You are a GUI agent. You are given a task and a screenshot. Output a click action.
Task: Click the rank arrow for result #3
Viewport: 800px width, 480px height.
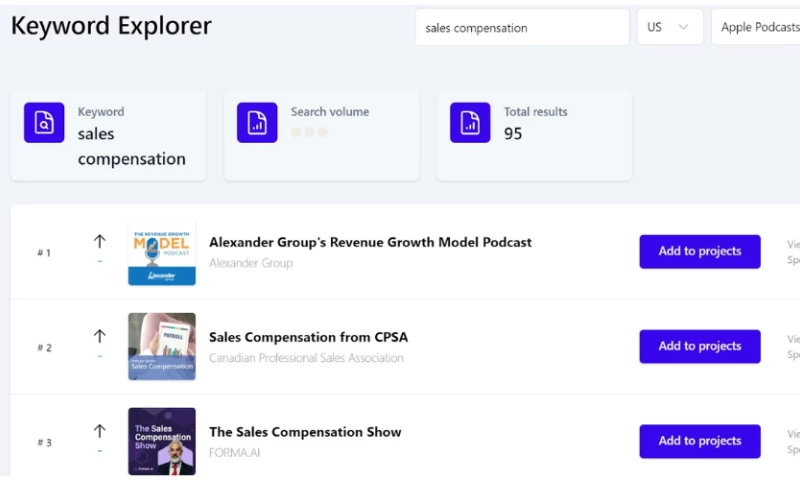pos(99,431)
